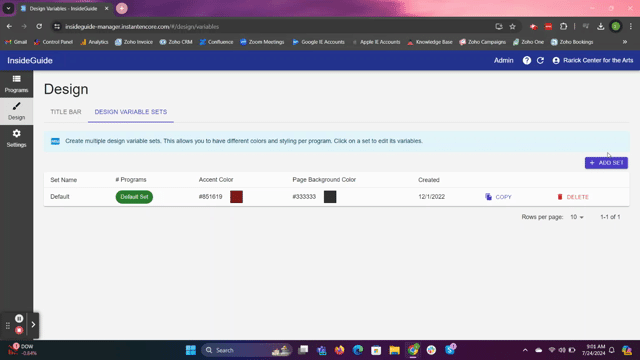Open the Chrome profile avatar
Viewport: 640px width, 360px height.
(616, 27)
